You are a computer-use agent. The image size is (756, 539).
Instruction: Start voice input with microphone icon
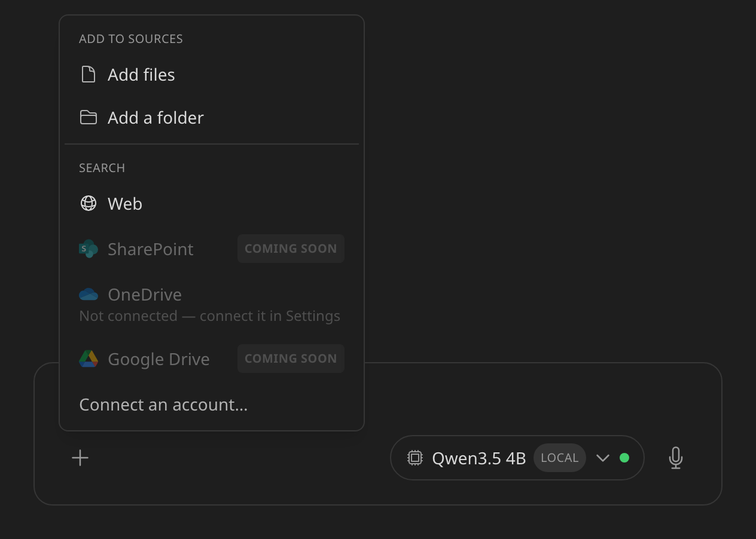(676, 458)
